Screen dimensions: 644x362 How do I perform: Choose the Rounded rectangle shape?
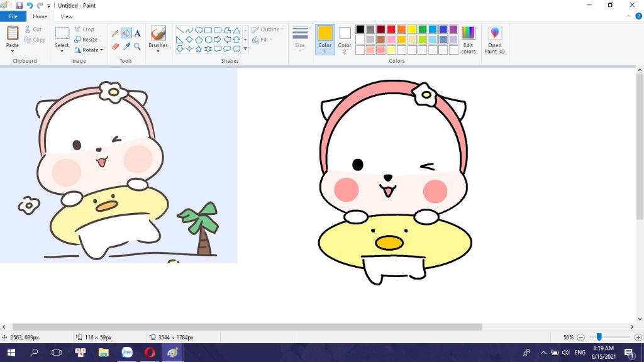tap(218, 30)
